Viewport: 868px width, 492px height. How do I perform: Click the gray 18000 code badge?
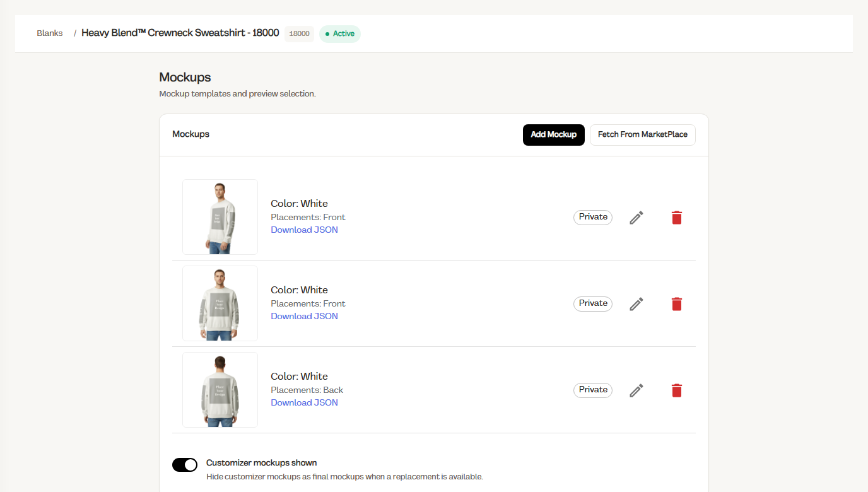(x=299, y=34)
